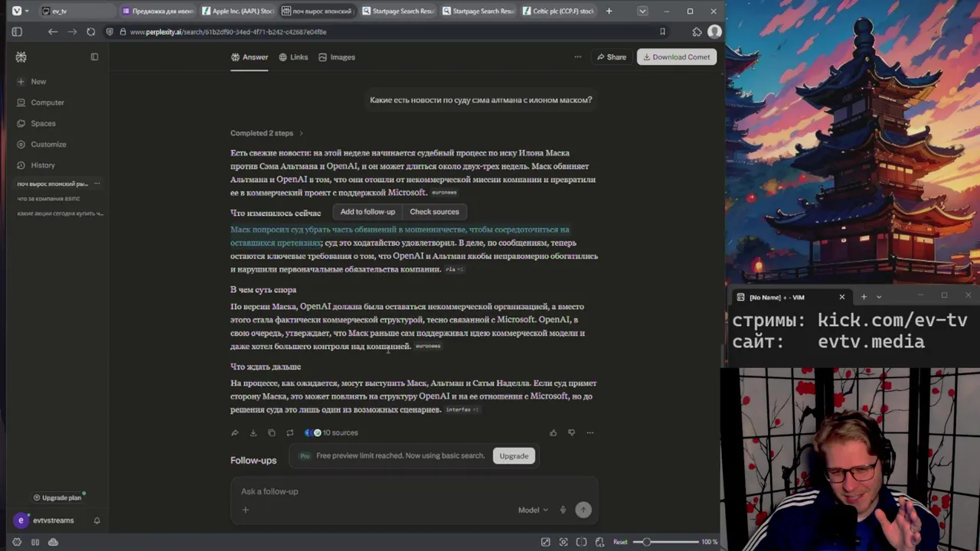
Task: Open evtvstreams account in sidebar
Action: point(45,520)
